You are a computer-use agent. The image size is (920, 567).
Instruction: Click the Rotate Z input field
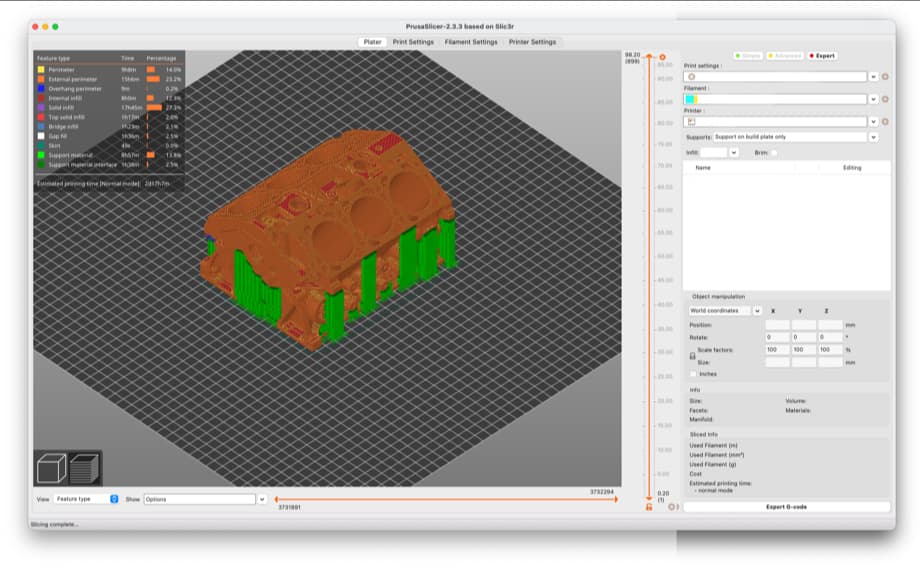click(x=830, y=338)
